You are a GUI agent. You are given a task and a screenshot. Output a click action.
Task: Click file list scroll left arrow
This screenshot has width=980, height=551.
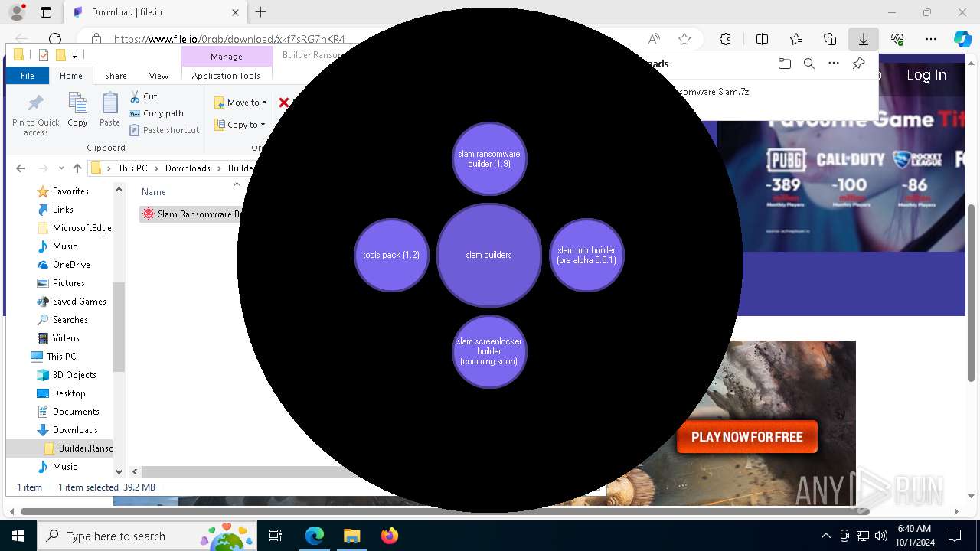click(135, 472)
